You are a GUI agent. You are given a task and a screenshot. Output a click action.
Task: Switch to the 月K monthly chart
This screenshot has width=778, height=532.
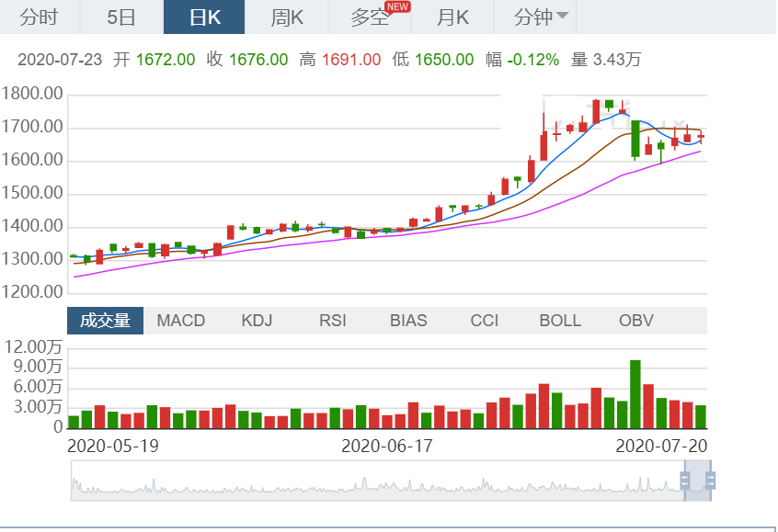tap(452, 17)
